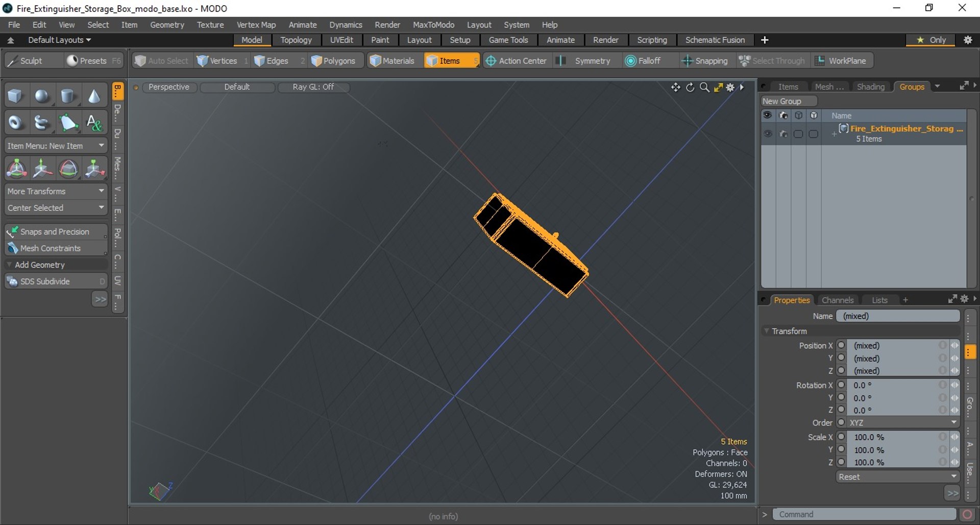
Task: Open viewport settings gear icon
Action: coord(730,87)
